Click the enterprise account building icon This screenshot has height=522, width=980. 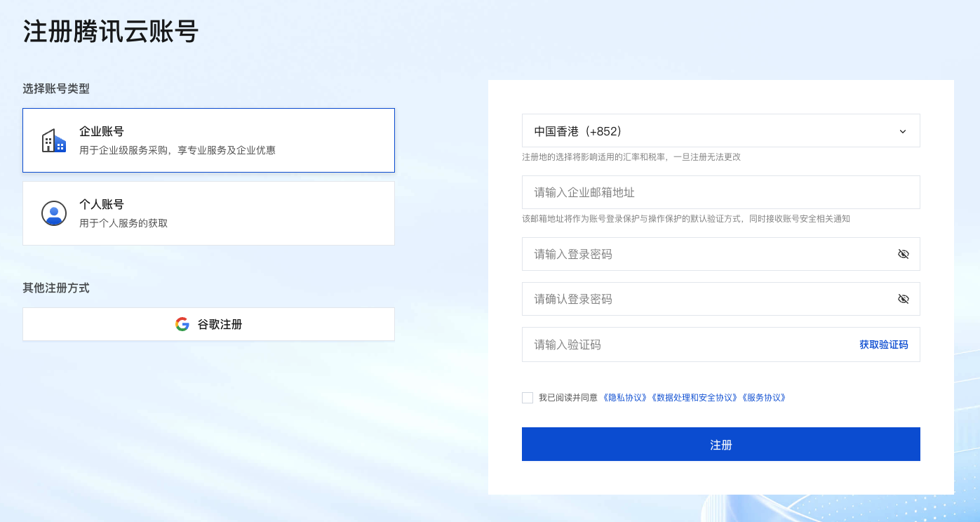point(54,140)
